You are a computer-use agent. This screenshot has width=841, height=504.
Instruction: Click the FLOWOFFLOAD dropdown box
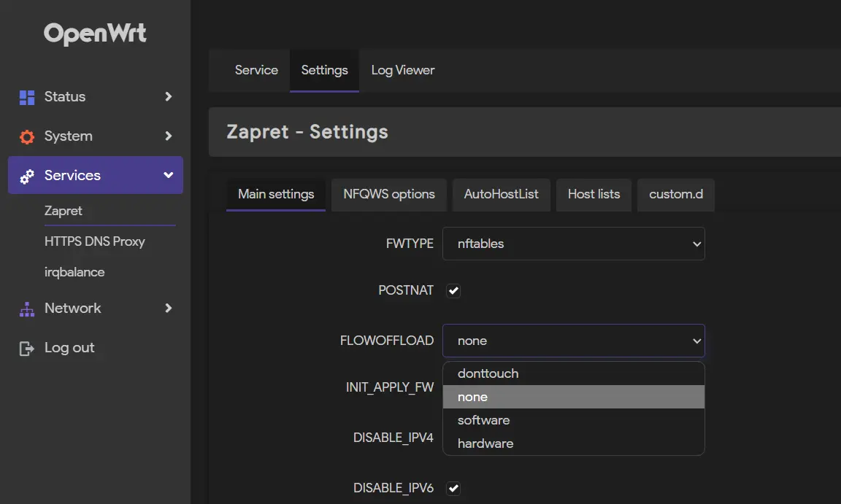click(573, 341)
